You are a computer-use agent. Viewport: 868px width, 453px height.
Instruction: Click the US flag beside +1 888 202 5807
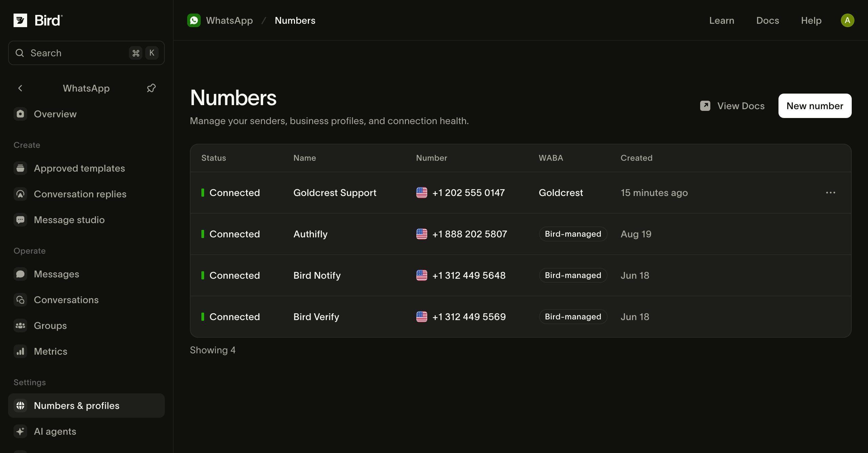pyautogui.click(x=422, y=234)
